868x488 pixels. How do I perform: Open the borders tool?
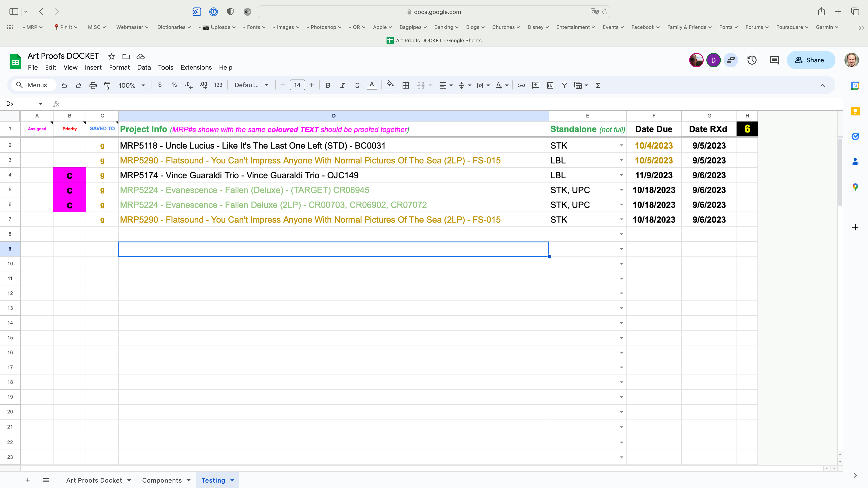[406, 85]
